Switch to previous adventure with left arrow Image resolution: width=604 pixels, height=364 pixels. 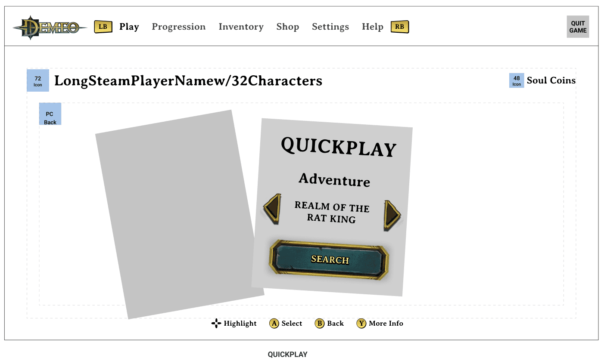pos(273,209)
